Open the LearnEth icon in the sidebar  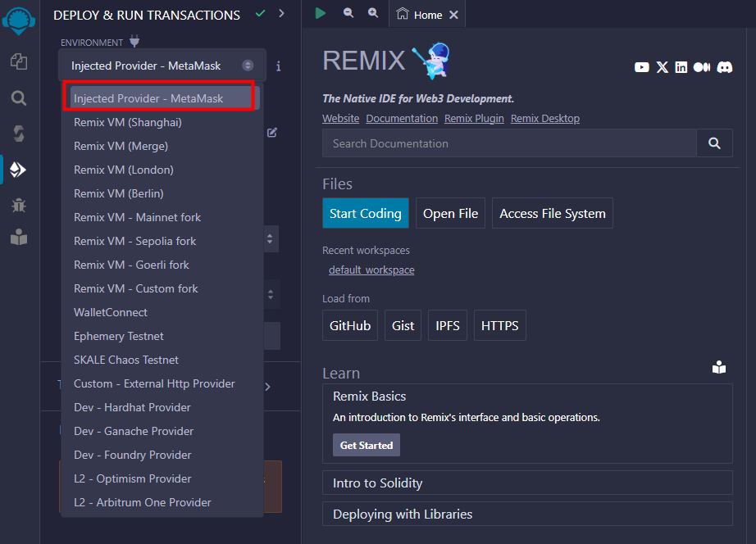[19, 237]
